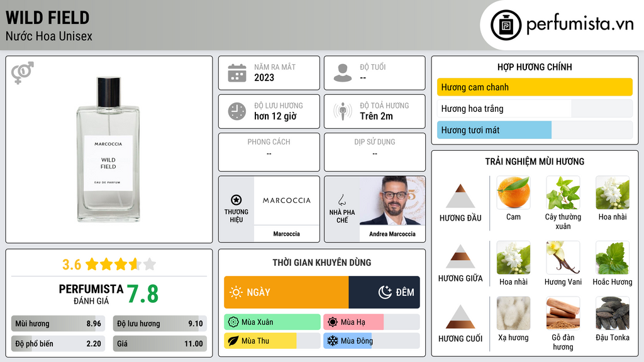Click the Mùa Xuân season bar
644x362 pixels.
coord(272,322)
